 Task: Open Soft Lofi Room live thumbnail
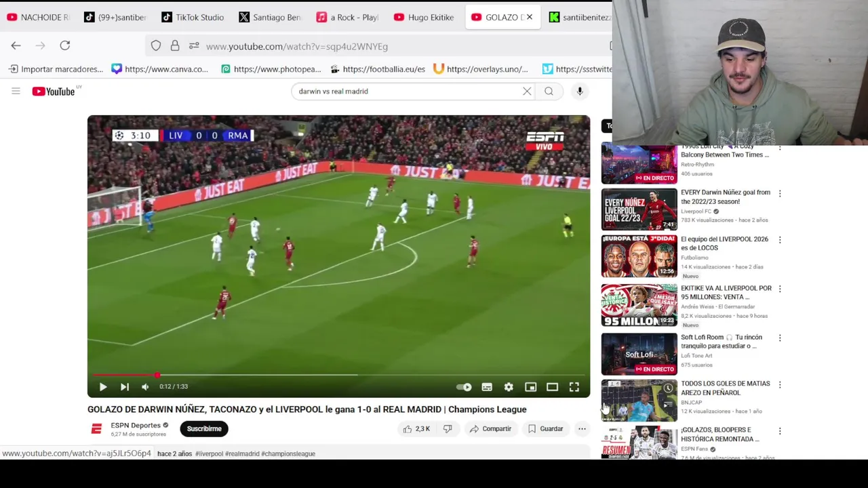click(x=639, y=354)
